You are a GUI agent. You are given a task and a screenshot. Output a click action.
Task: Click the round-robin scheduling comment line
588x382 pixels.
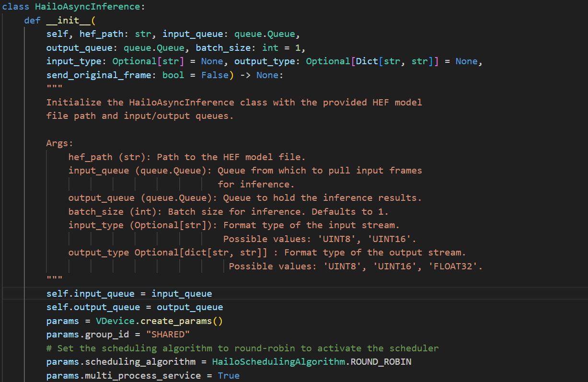[x=242, y=348]
